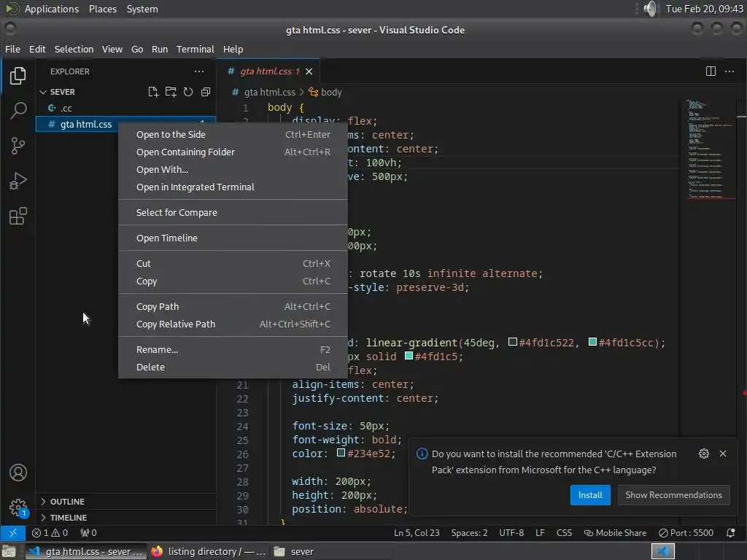Collapse all folders in Explorer
This screenshot has height=560, width=747.
(x=206, y=92)
